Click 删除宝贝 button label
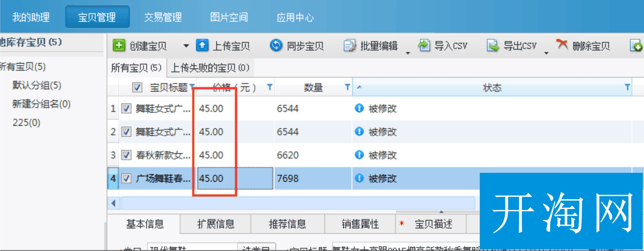Image resolution: width=644 pixels, height=251 pixels. [591, 46]
